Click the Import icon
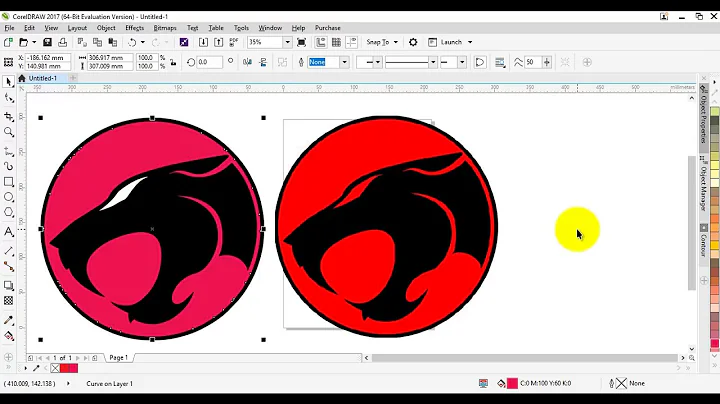This screenshot has height=404, width=720. point(203,42)
